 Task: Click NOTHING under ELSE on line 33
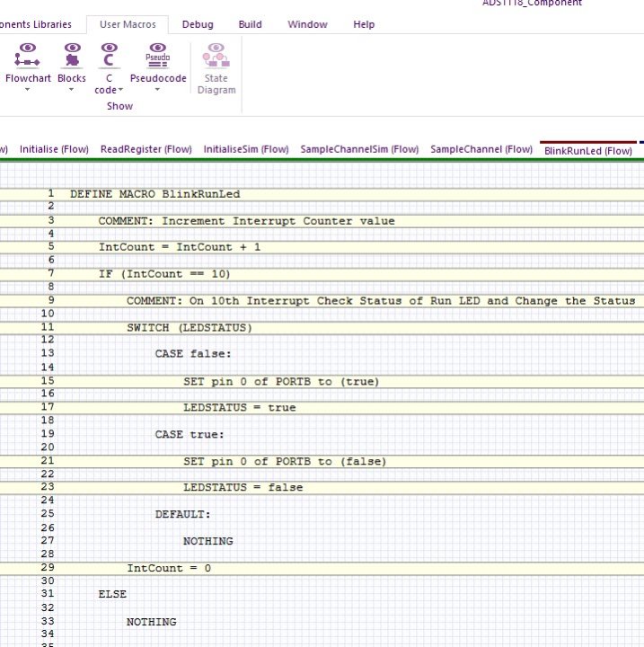pos(152,622)
